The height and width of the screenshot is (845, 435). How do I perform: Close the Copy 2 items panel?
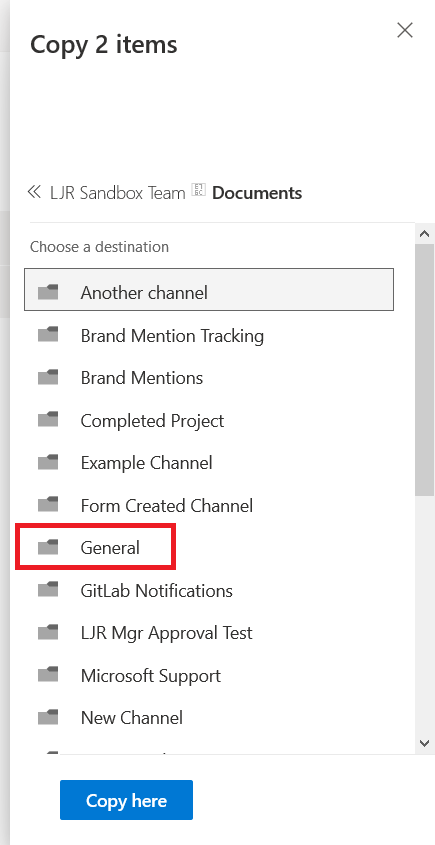coord(404,30)
